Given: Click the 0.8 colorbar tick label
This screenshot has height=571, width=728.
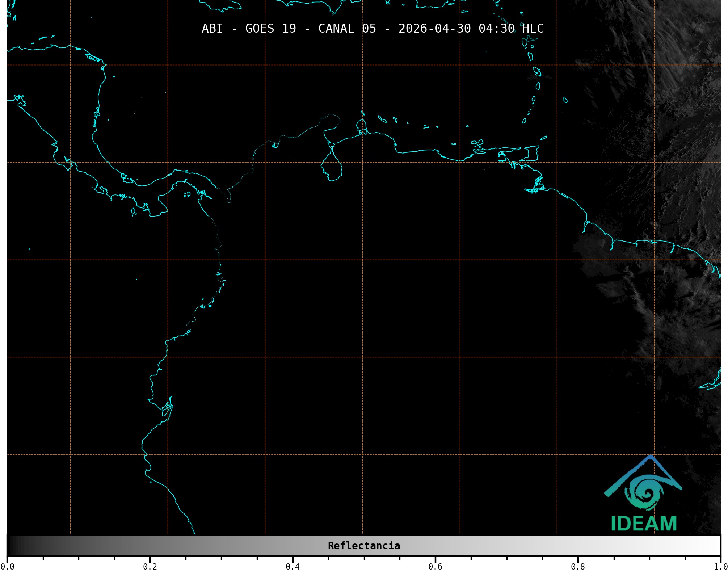Looking at the screenshot, I should pos(578,566).
